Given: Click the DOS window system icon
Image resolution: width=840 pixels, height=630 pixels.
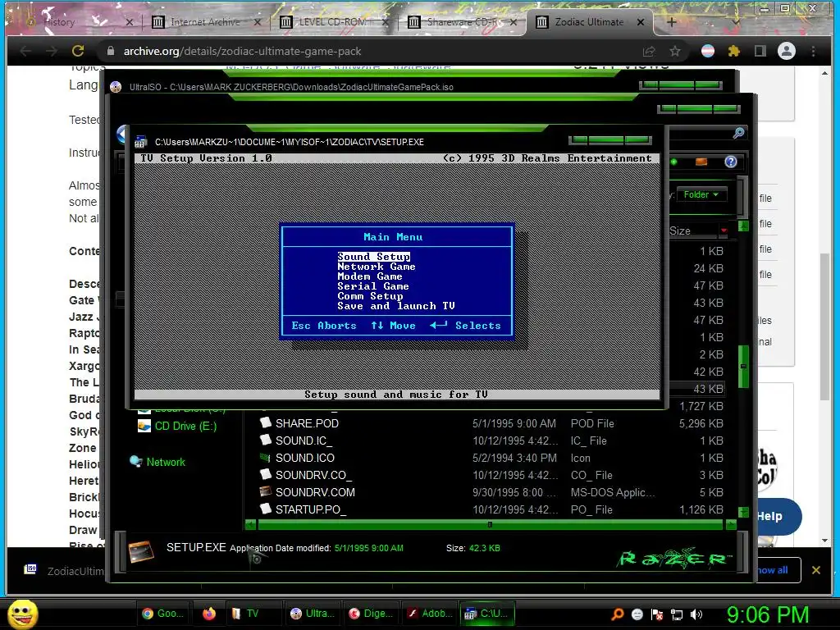Looking at the screenshot, I should pos(141,142).
